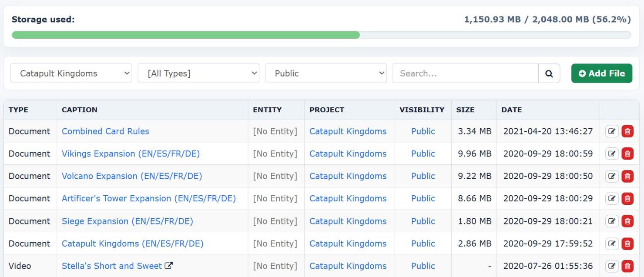Delete the Stella's Short and Sweet video
Viewport: 644px width, 277px height.
[627, 266]
